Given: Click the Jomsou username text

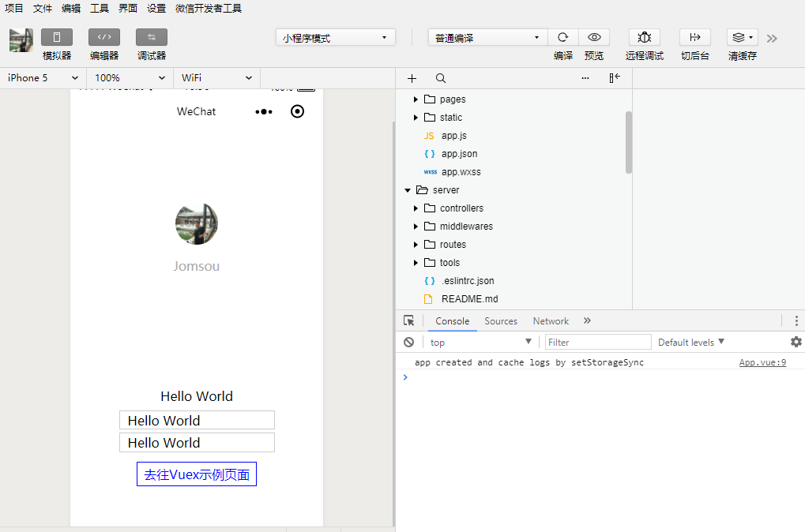Looking at the screenshot, I should click(197, 266).
